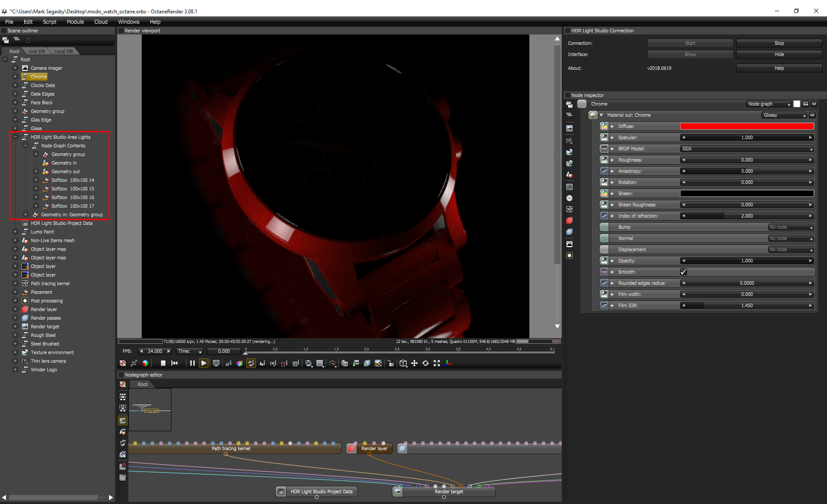
Task: Open the camera shortcut icon in Node inspector sidebar
Action: 569,141
